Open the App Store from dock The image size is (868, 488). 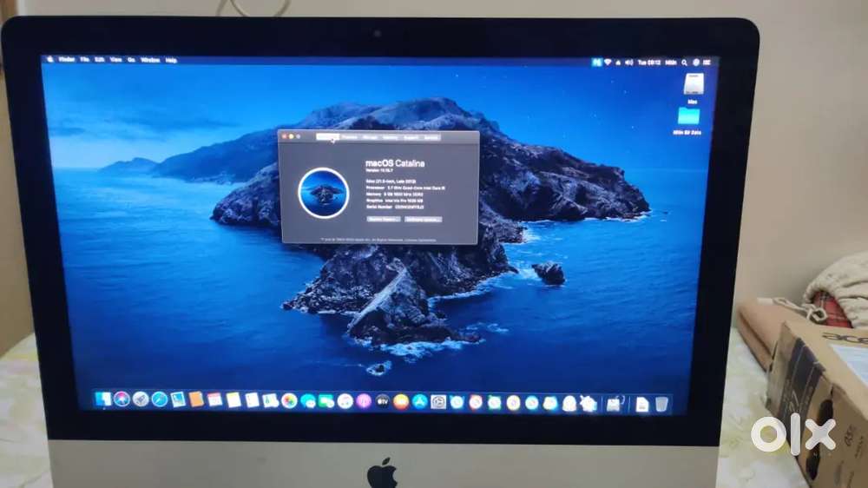420,401
